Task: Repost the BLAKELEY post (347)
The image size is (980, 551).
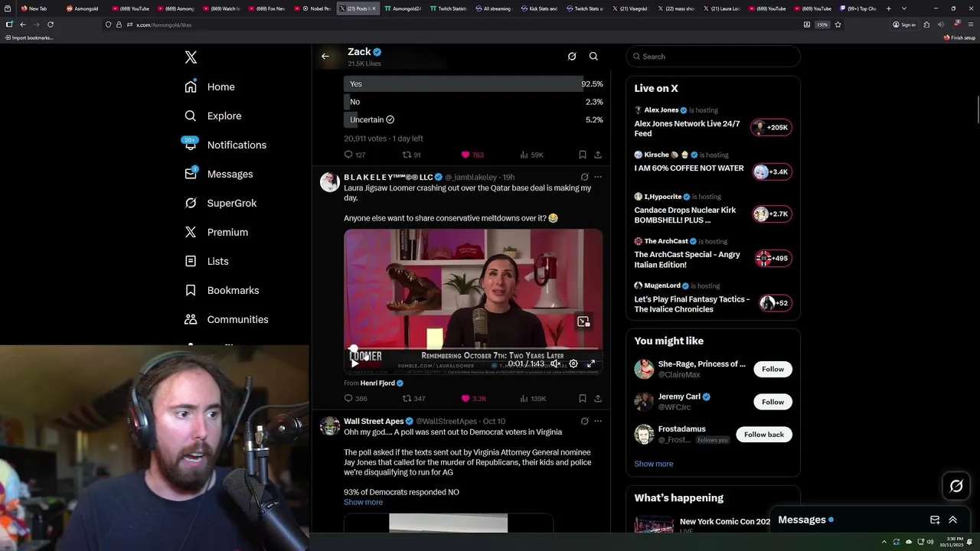Action: (x=413, y=399)
